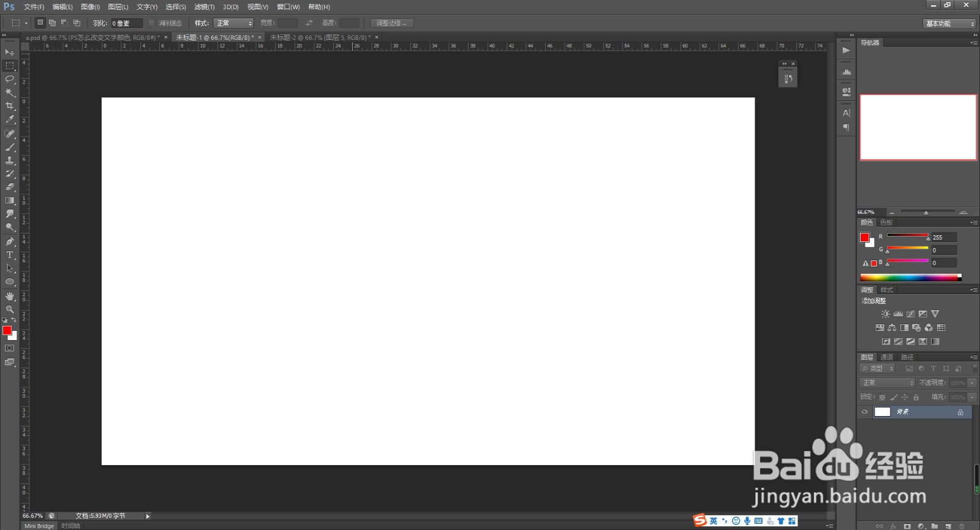Viewport: 980px width, 530px height.
Task: Open the style dropdown showing 正常
Action: pyautogui.click(x=233, y=23)
